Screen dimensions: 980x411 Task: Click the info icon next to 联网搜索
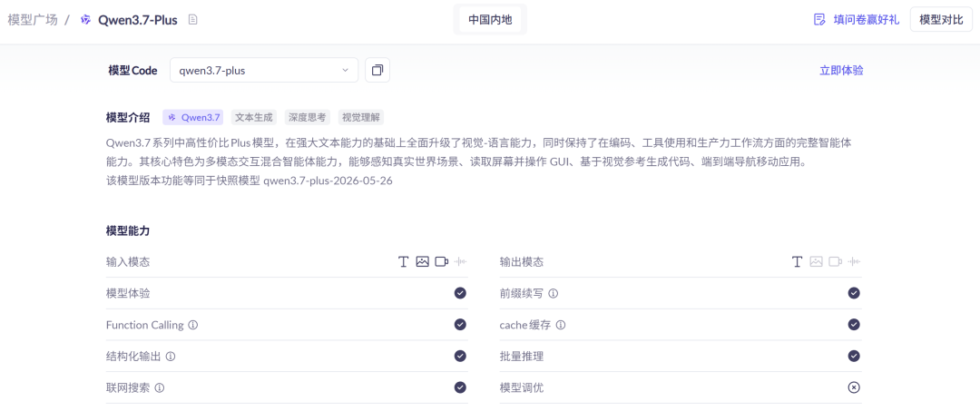point(160,388)
